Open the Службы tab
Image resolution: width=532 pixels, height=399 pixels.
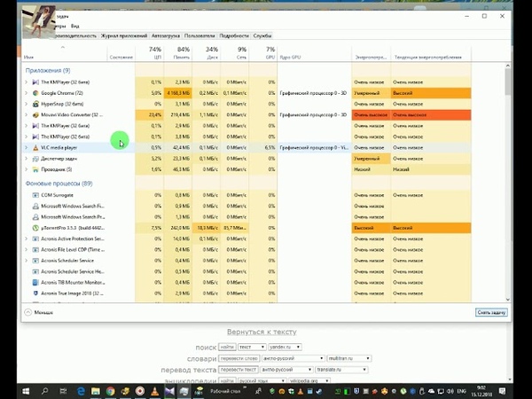click(x=262, y=35)
